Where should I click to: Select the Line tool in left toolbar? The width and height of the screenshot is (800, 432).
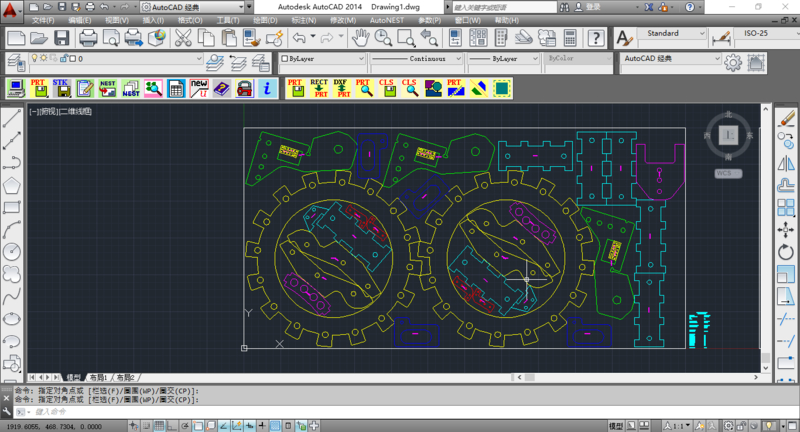13,119
